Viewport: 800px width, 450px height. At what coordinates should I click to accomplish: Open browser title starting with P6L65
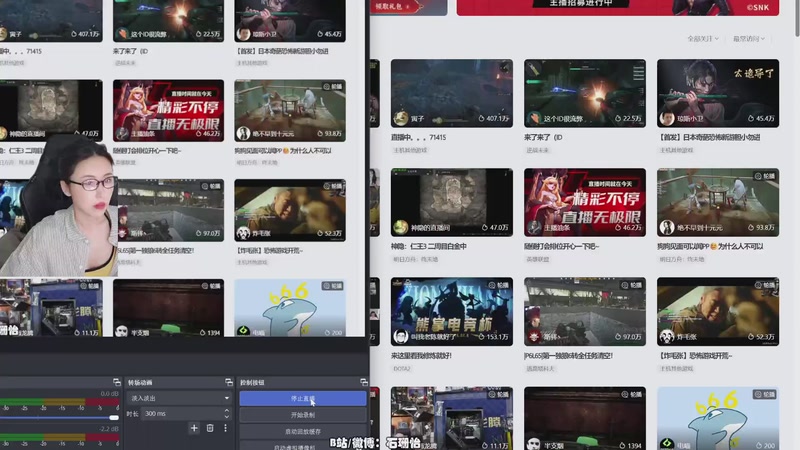568,356
